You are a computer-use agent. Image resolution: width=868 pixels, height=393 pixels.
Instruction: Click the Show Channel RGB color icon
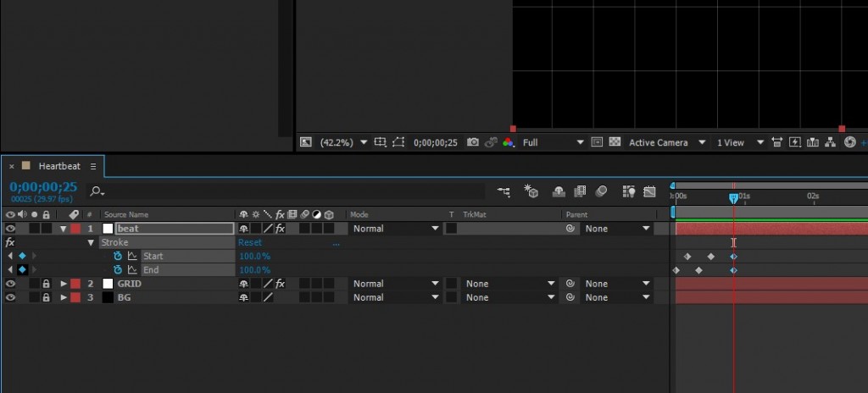point(508,142)
